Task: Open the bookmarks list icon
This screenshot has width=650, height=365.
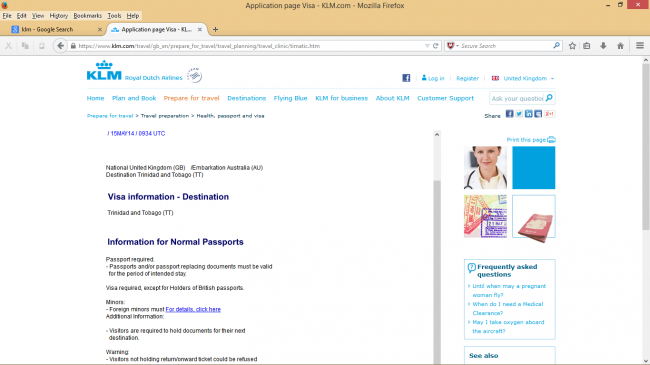Action: tap(587, 46)
